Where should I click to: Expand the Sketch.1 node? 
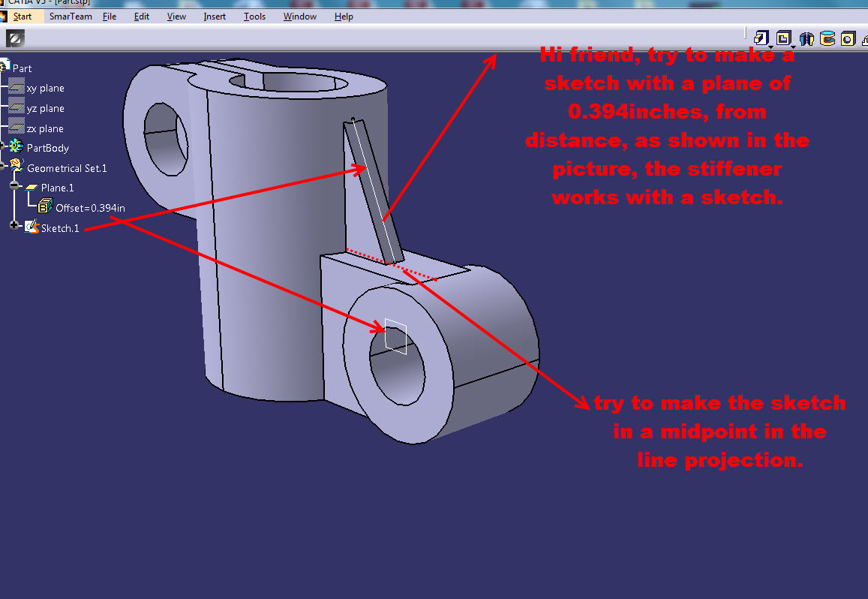(14, 225)
